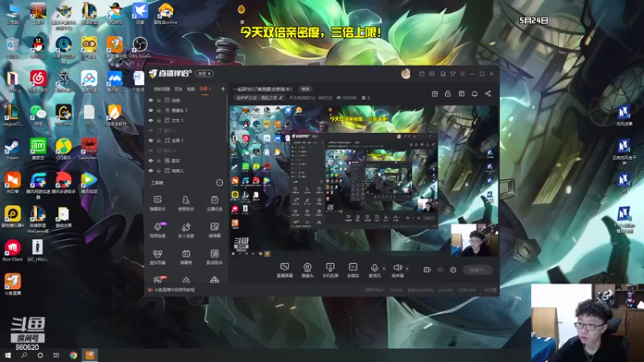
Task: Start 视频连麦 from the toolbox
Action: (157, 230)
